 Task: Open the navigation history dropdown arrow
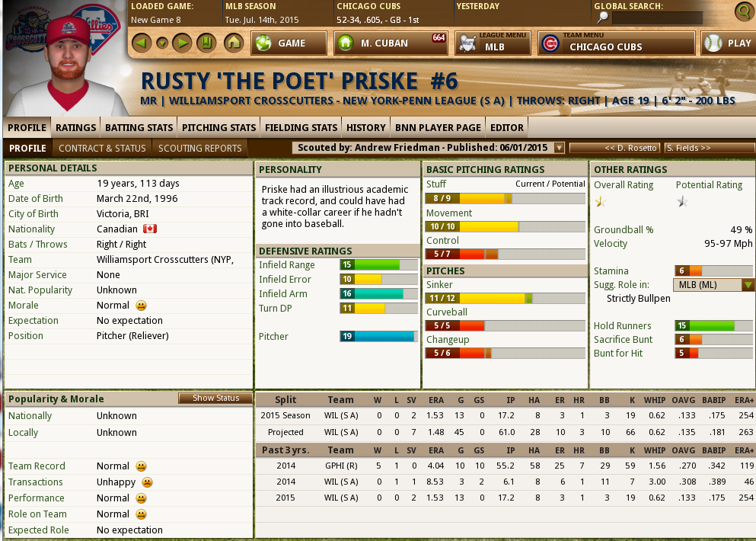(161, 43)
